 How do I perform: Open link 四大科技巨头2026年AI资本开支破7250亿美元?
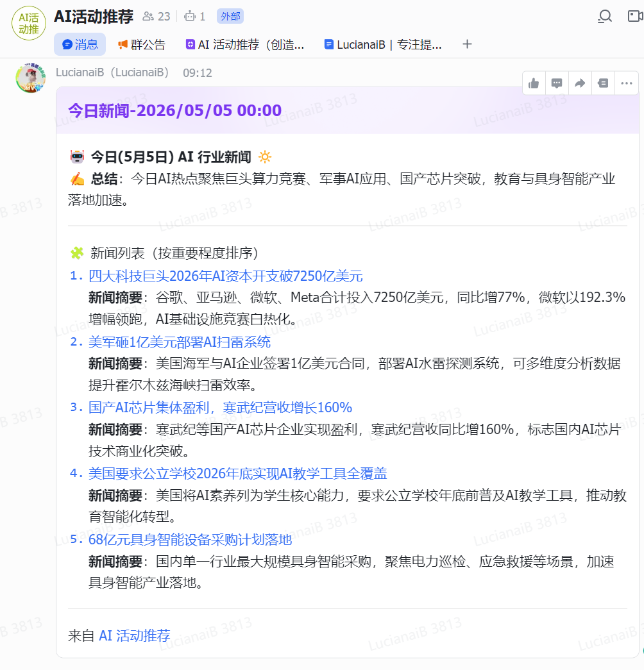pyautogui.click(x=225, y=276)
